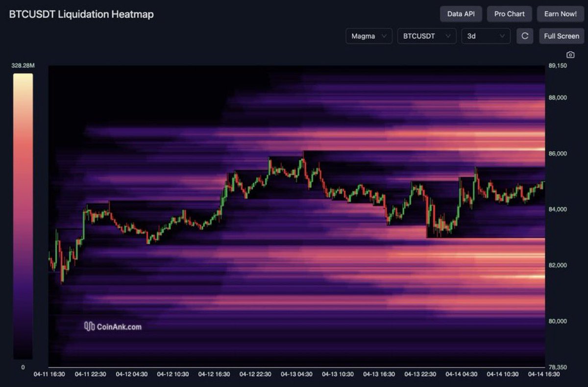Screen dimensions: 588x387
Task: Click the BTCUSDT Liquidation Heatmap title
Action: point(81,14)
